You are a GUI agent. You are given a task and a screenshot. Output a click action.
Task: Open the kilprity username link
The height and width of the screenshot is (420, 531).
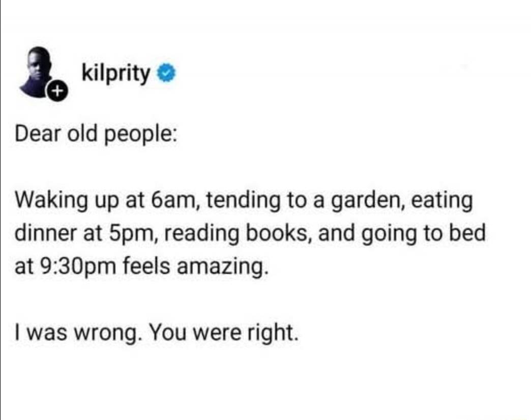(x=116, y=73)
